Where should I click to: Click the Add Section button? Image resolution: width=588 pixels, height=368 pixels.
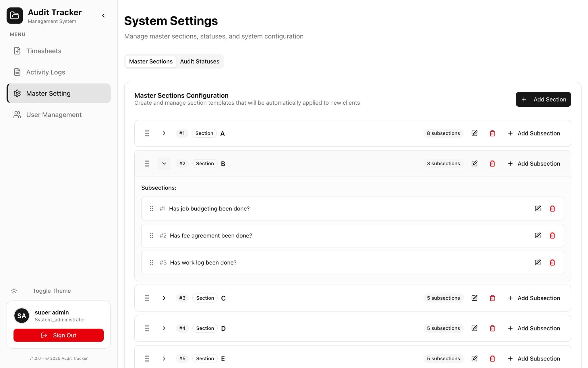click(543, 99)
